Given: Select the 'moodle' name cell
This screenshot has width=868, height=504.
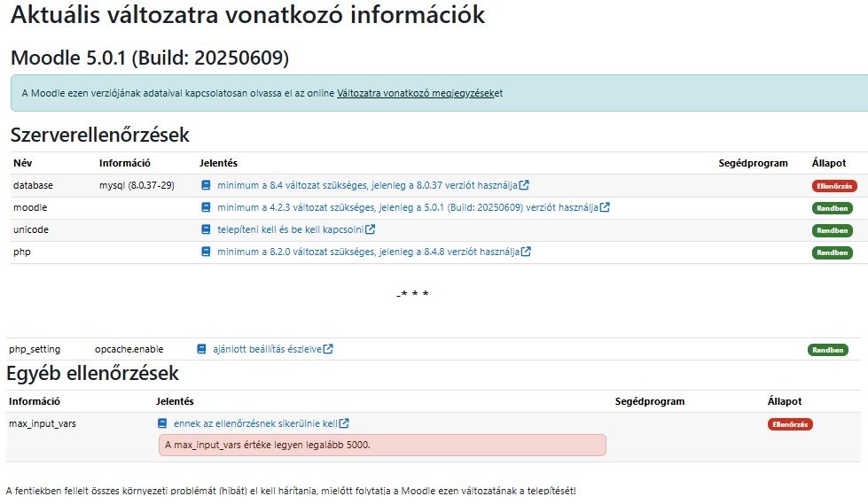Looking at the screenshot, I should pyautogui.click(x=30, y=207).
